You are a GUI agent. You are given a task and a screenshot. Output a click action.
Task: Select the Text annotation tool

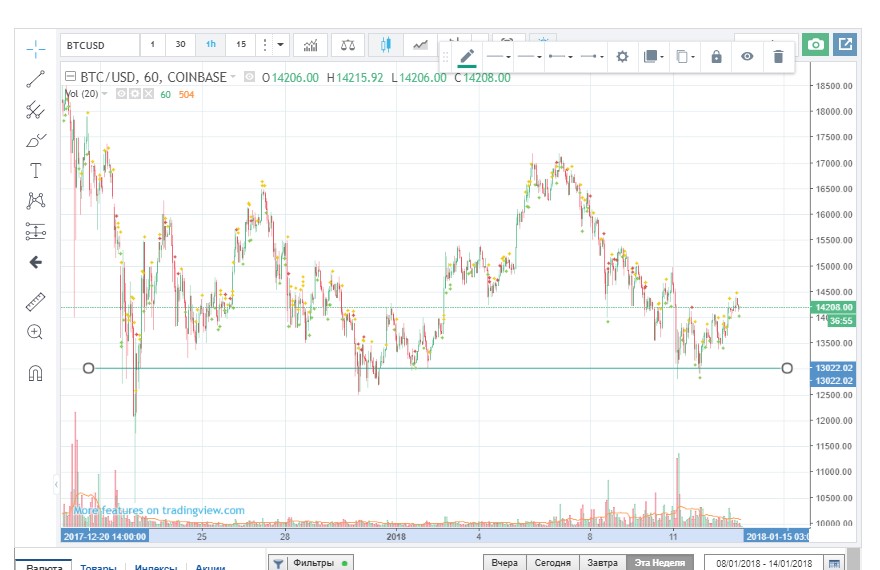(36, 170)
